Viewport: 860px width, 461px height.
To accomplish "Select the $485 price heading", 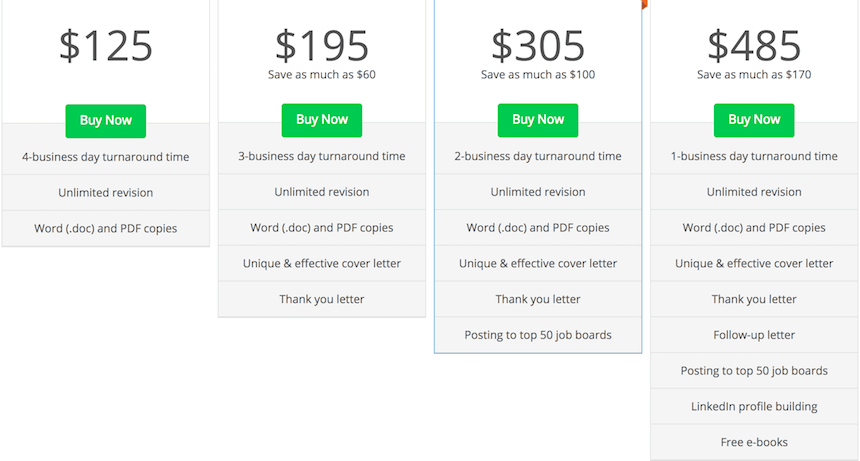I will [x=754, y=44].
